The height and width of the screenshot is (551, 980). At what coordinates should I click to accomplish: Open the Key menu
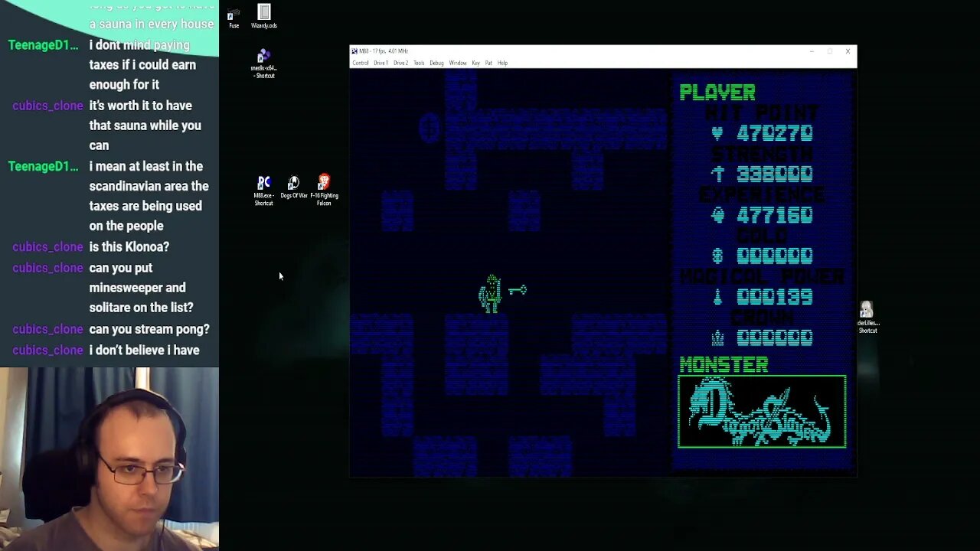[475, 63]
